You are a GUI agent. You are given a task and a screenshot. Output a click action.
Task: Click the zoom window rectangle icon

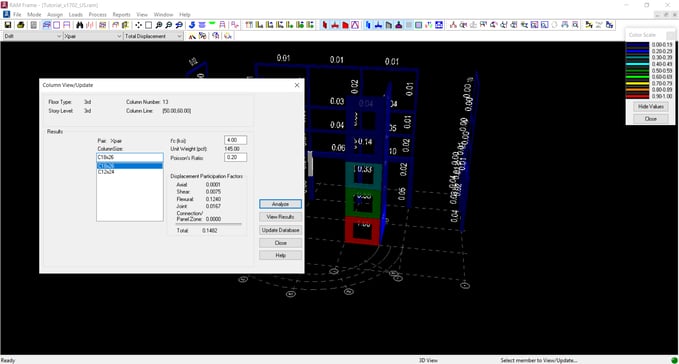pos(149,25)
